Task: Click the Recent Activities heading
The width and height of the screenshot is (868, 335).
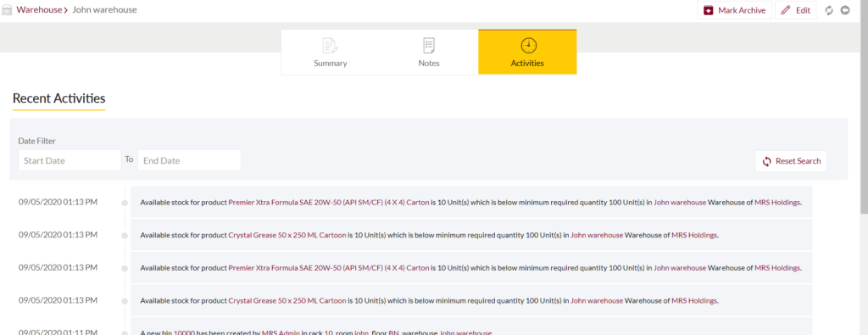Action: 58,98
